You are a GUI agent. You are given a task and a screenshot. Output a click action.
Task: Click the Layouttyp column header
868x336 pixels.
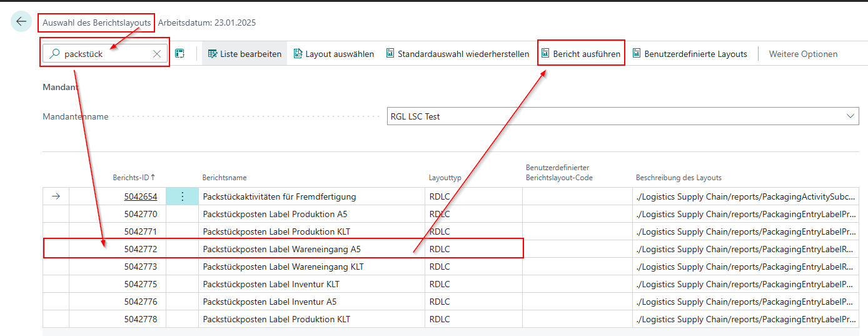coord(445,178)
